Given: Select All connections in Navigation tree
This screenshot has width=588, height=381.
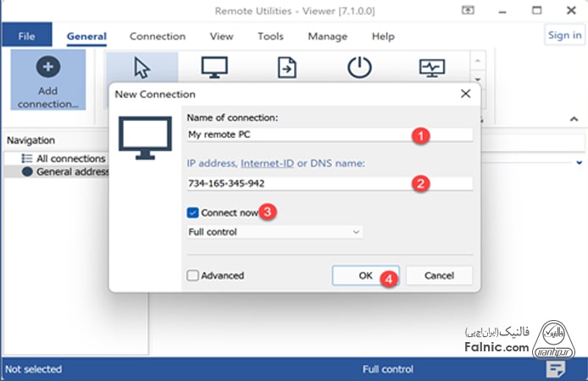Looking at the screenshot, I should pos(70,158).
